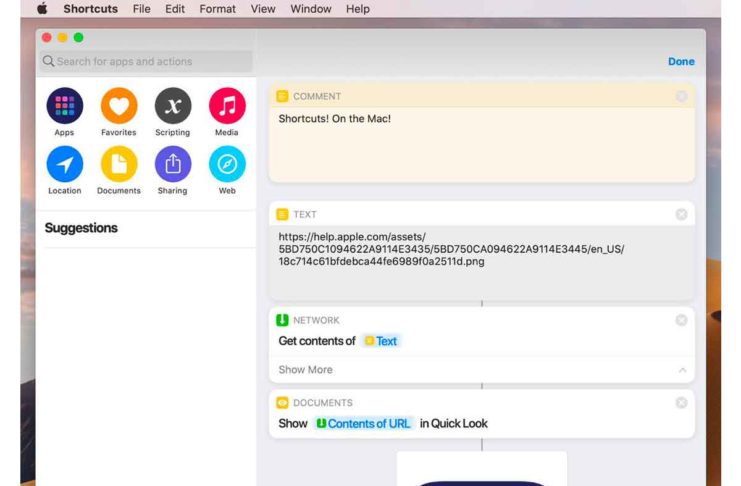Click the Text action's yellow icon
This screenshot has width=741, height=486.
point(282,215)
